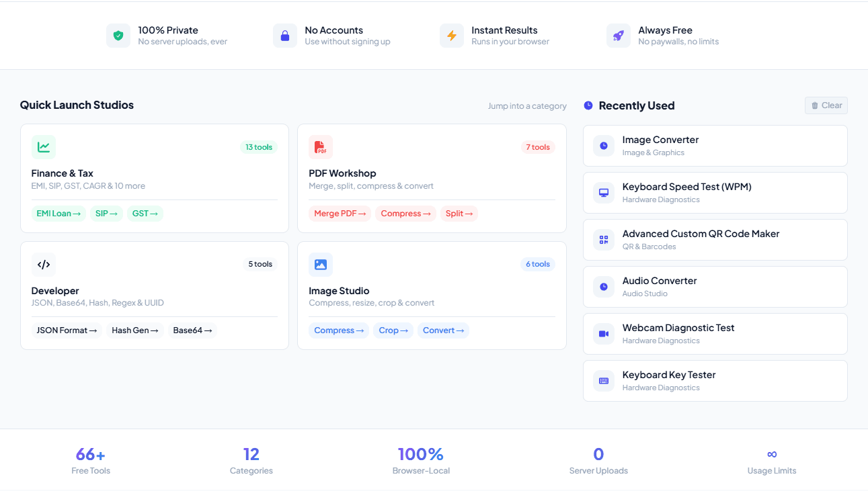The width and height of the screenshot is (868, 491).
Task: Click the 6 tools badge
Action: pos(538,264)
